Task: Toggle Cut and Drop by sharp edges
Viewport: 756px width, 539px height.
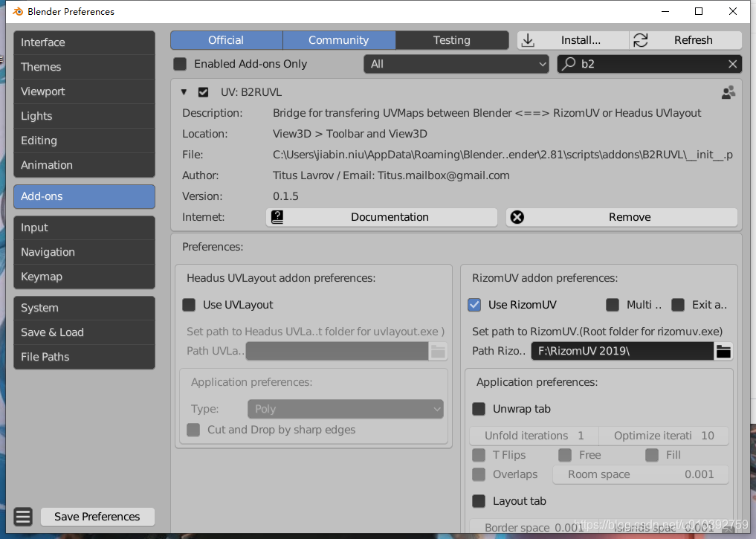Action: tap(193, 430)
